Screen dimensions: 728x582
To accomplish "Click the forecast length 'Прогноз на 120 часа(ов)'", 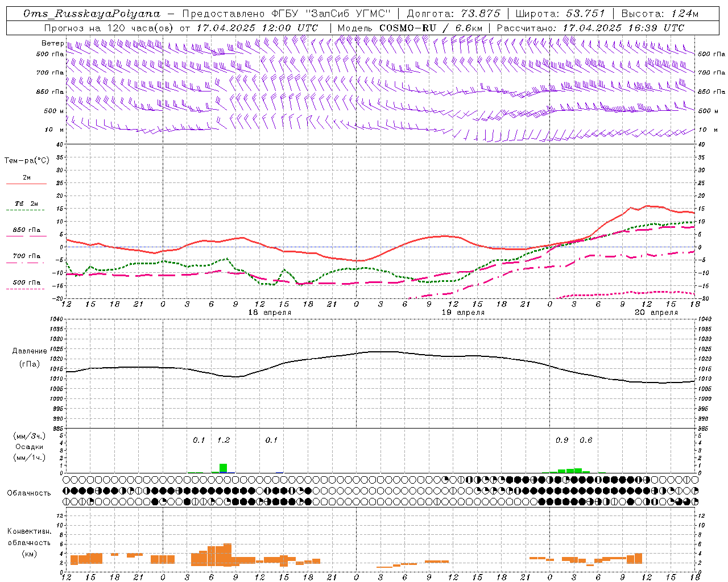I will [109, 28].
